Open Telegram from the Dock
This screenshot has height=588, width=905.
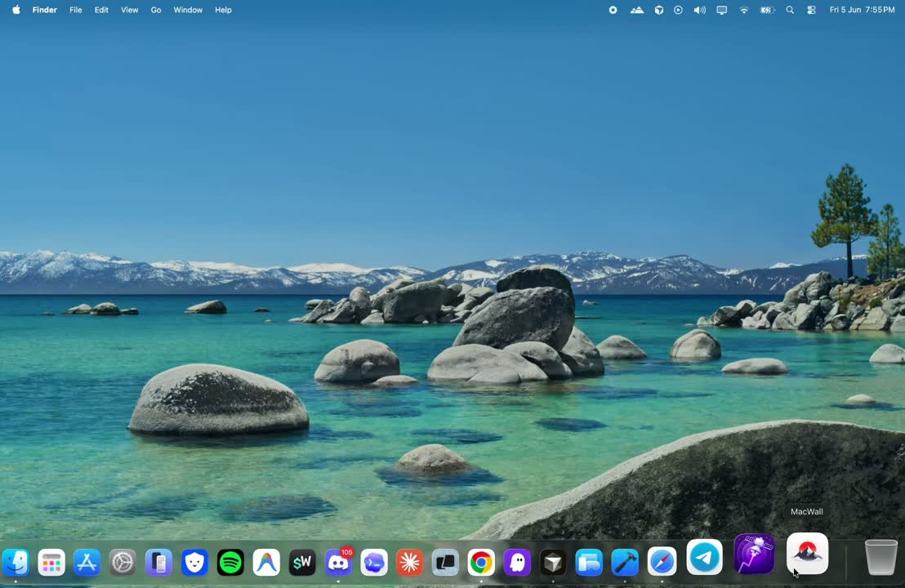click(704, 558)
